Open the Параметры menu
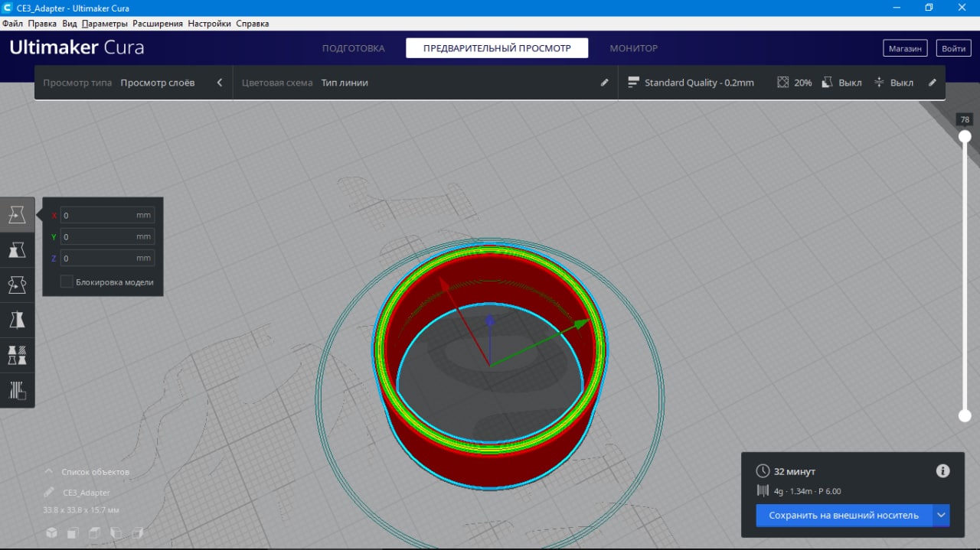The width and height of the screenshot is (980, 550). click(105, 24)
